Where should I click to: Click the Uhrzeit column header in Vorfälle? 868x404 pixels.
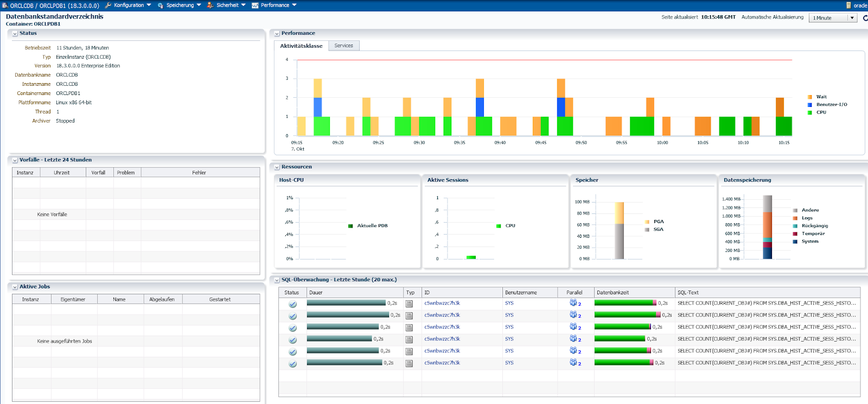pos(62,173)
